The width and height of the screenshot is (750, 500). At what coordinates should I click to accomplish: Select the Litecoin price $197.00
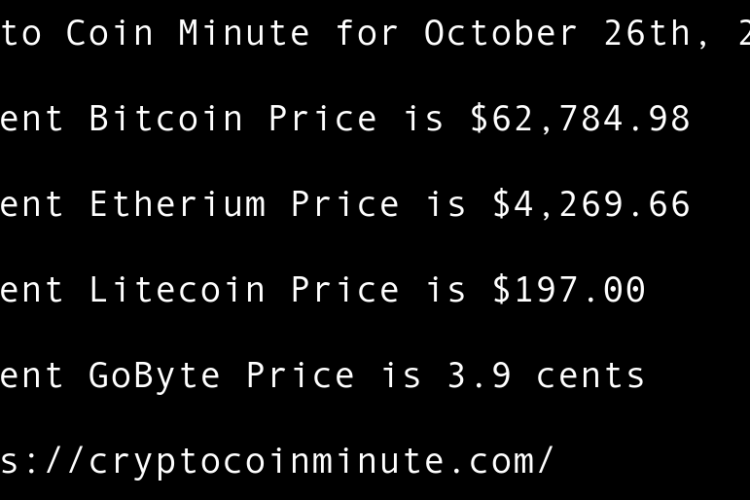tap(568, 290)
